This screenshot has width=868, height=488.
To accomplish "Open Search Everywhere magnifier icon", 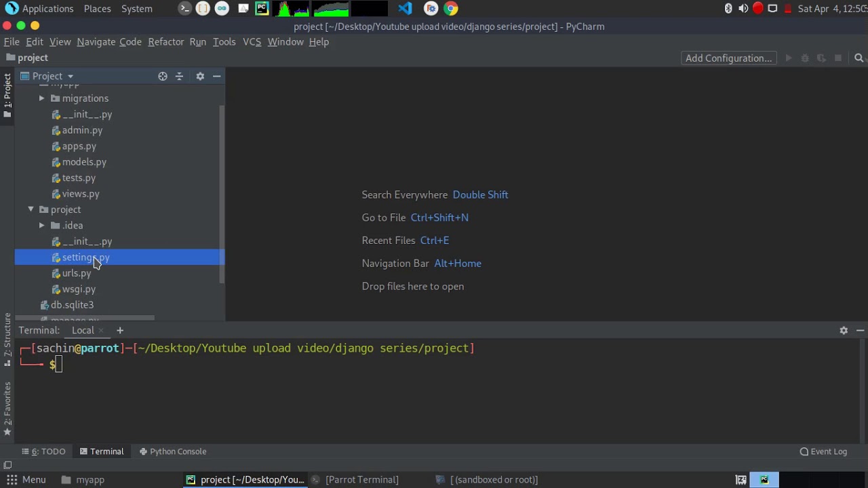I will point(859,58).
